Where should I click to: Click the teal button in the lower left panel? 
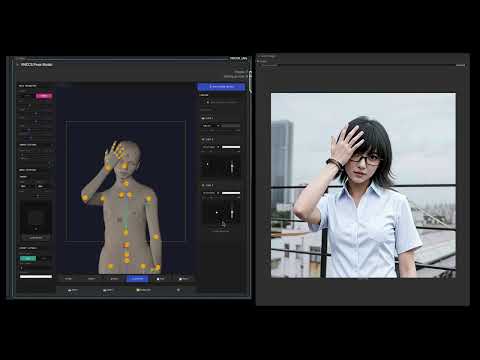28,258
